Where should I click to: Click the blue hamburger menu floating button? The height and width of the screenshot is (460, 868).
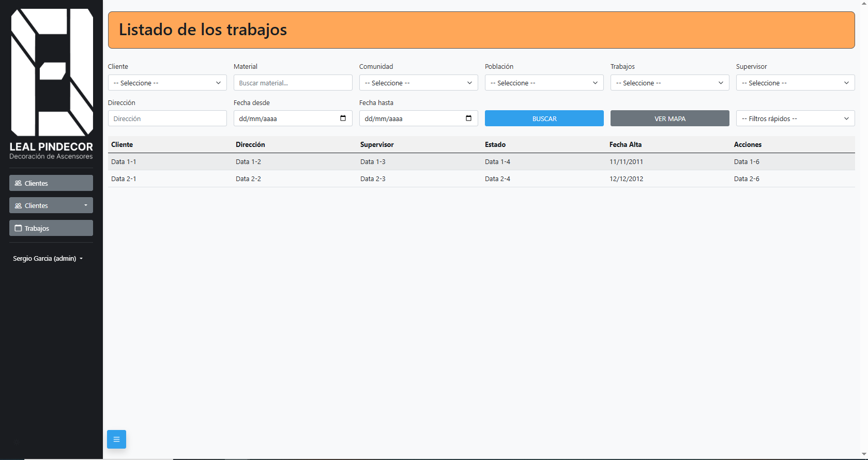tap(116, 439)
